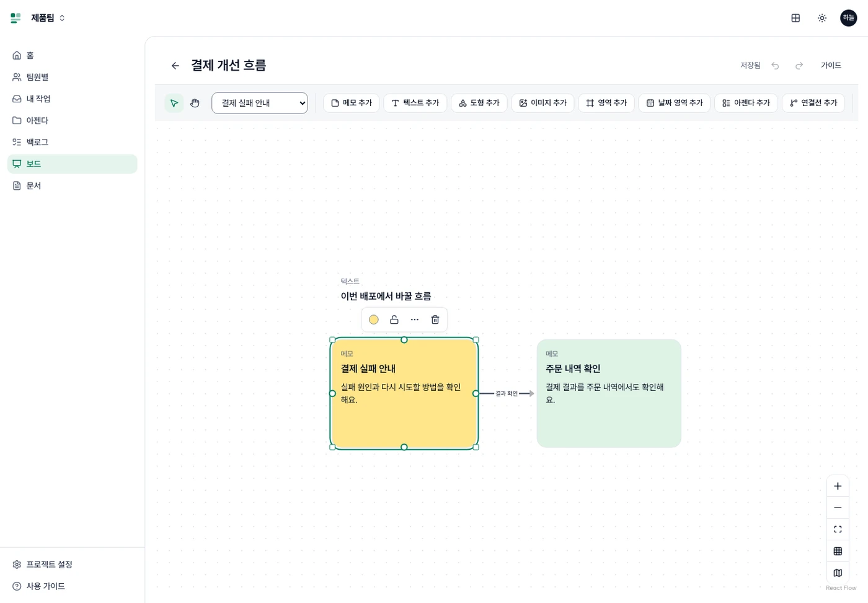Click the 저장됨 status text

tap(750, 65)
